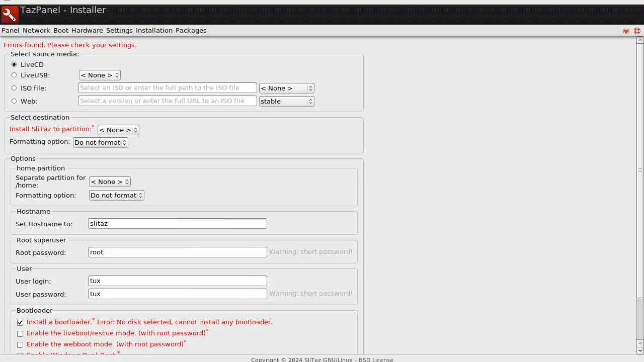Click the 'Install SliTaz to partition:' label

[x=50, y=129]
